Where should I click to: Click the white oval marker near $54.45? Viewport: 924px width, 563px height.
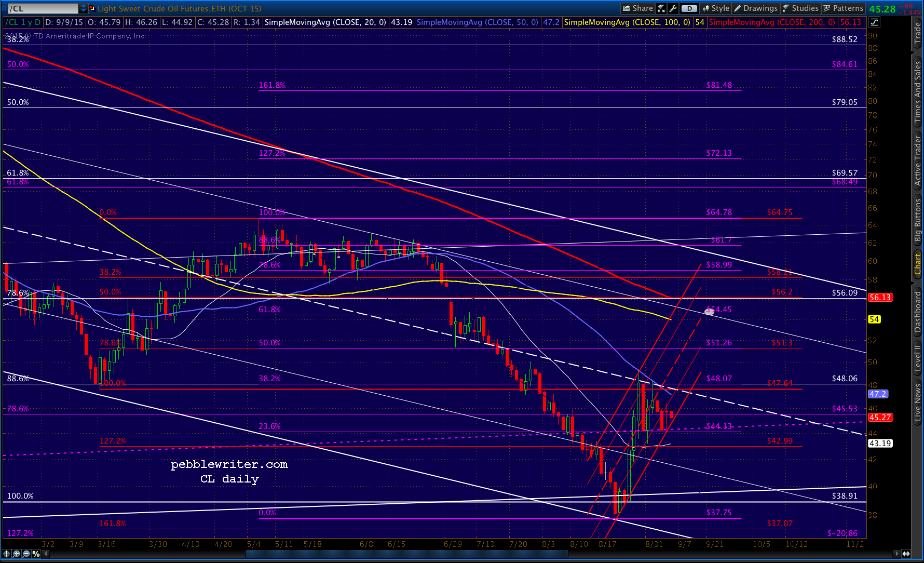click(709, 311)
